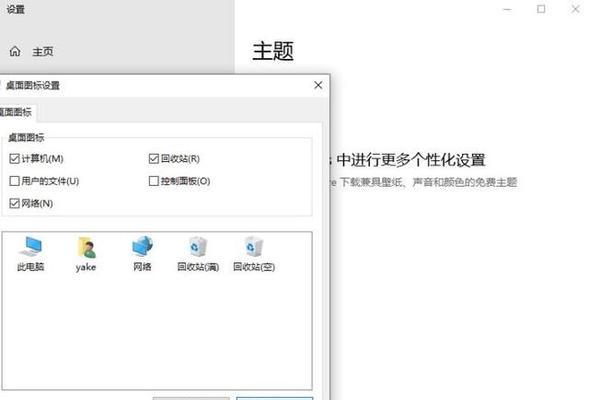Switch to the 桌面图标 tab
This screenshot has height=400, width=589.
coord(16,112)
